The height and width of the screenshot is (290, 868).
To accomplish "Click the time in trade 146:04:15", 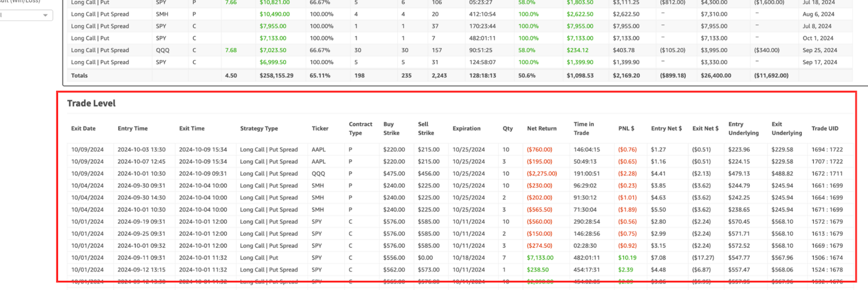I will (587, 149).
